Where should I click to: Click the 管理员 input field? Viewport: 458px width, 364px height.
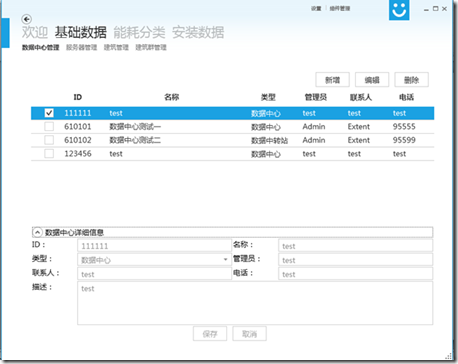pos(355,260)
